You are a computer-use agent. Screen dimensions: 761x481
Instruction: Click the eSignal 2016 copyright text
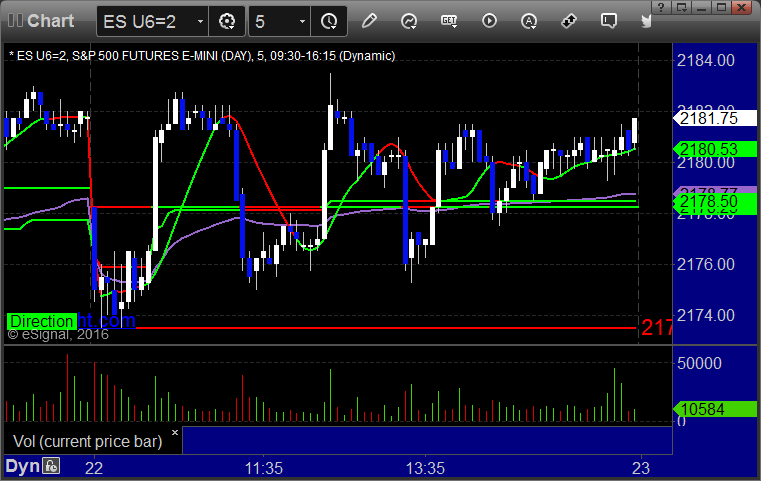(x=58, y=334)
